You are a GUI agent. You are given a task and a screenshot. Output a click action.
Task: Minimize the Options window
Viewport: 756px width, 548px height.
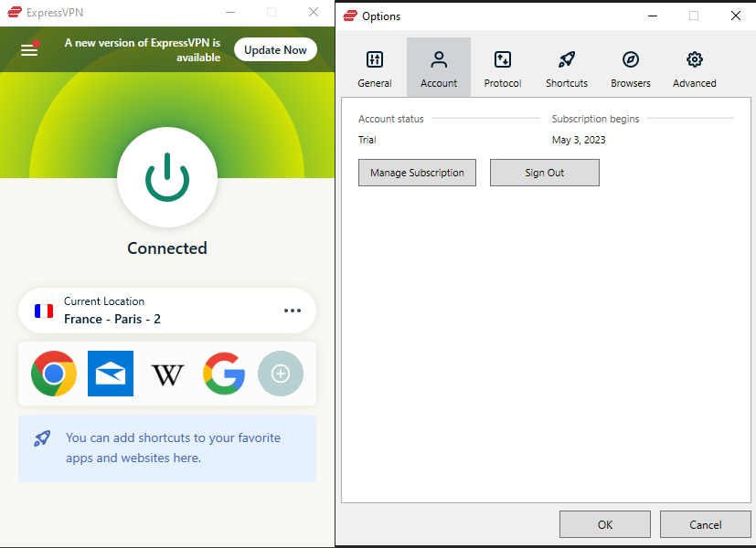[653, 16]
